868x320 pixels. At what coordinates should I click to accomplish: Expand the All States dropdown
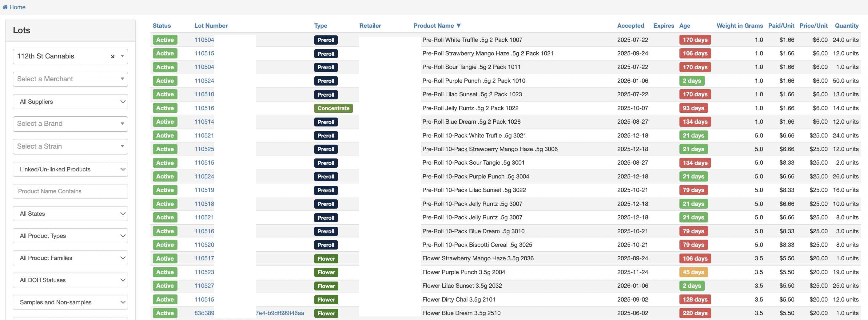click(x=70, y=214)
